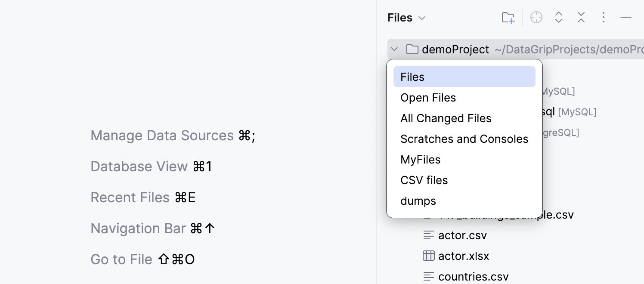The height and width of the screenshot is (284, 644).
Task: Click the Expand All icon
Action: tap(559, 17)
